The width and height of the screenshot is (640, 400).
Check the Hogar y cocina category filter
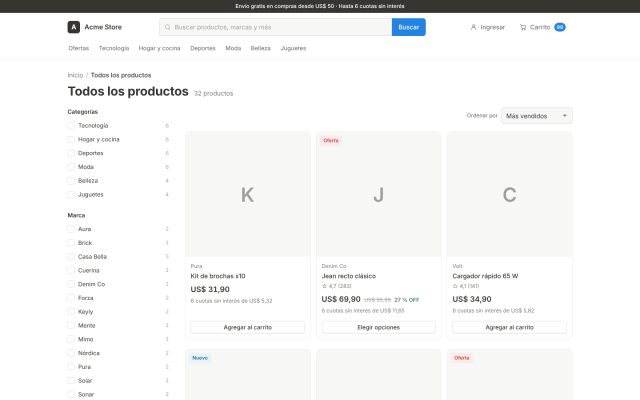(x=71, y=140)
